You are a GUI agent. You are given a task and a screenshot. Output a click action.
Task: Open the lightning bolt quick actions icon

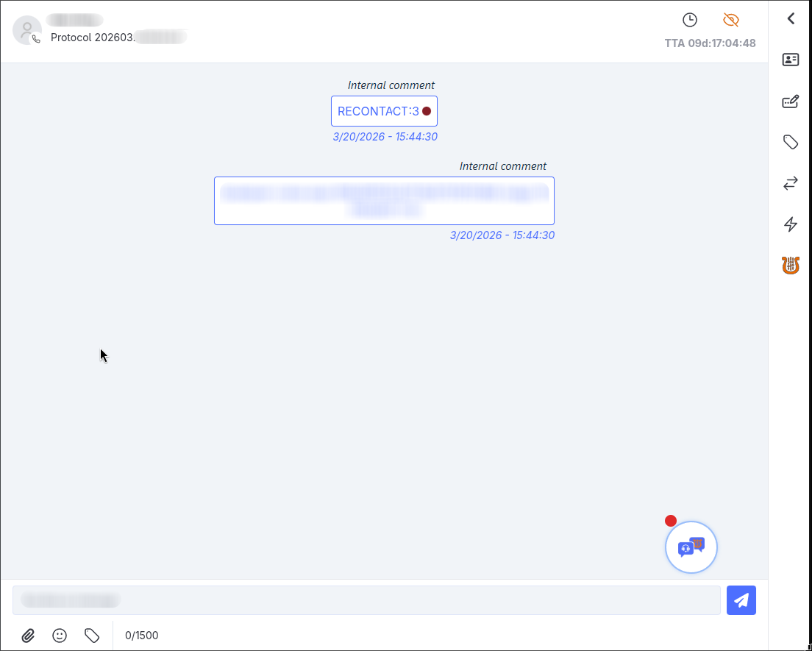(x=790, y=224)
